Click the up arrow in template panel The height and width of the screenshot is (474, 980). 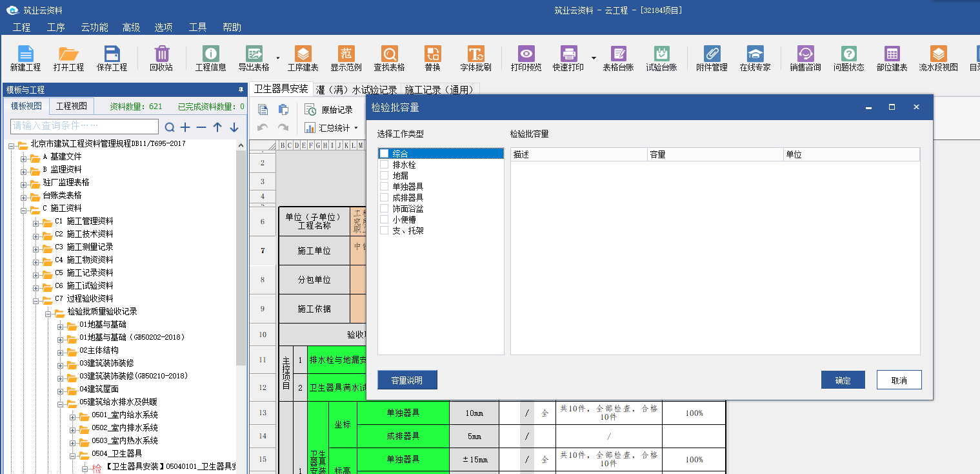pos(217,127)
